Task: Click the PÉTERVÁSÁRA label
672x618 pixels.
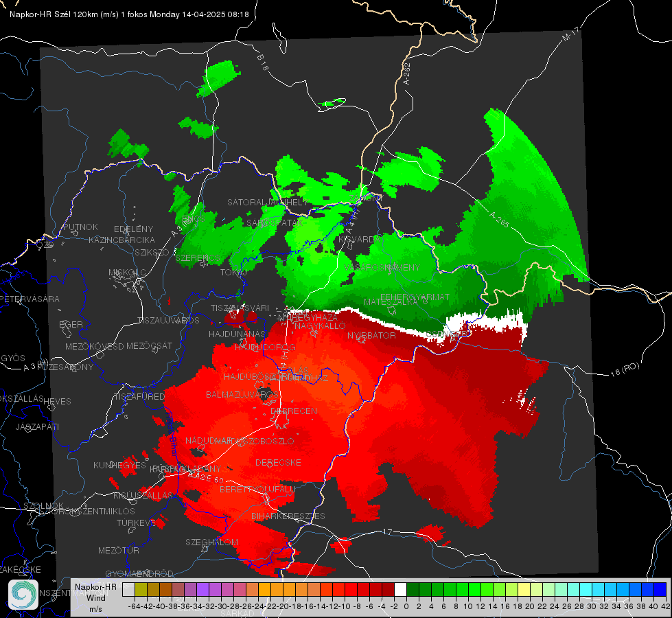Action: [x=29, y=299]
